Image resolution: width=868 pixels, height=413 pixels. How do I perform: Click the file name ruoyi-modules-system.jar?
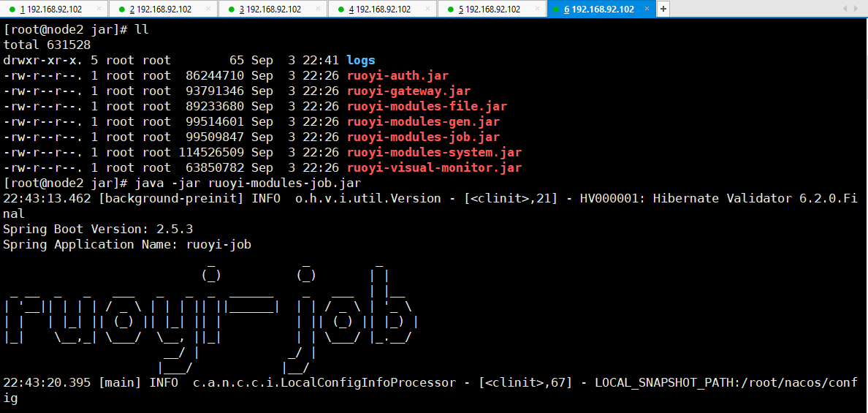(x=434, y=152)
